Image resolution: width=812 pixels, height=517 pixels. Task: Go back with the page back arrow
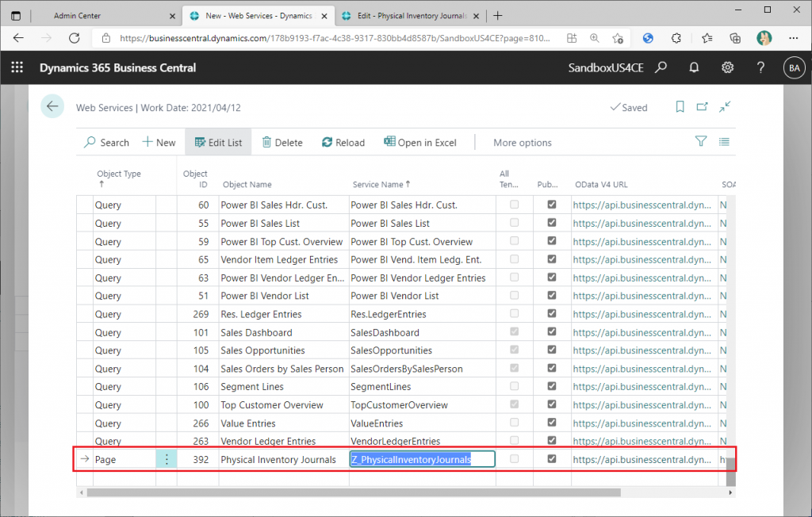52,107
